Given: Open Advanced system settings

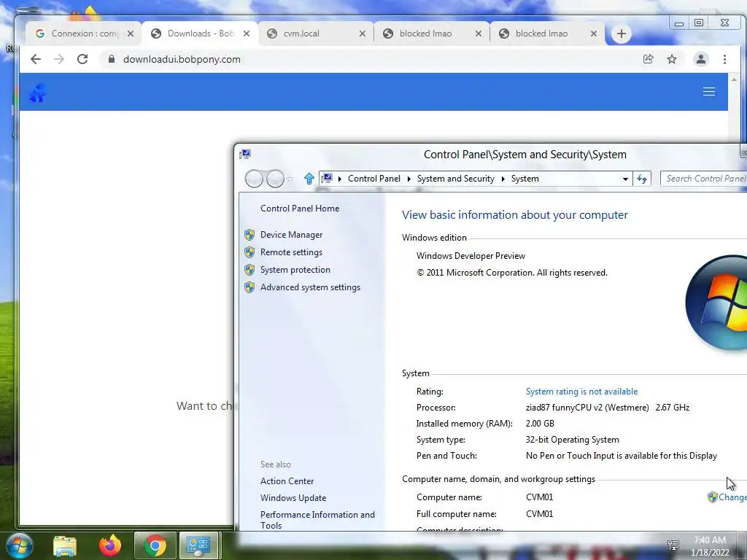Looking at the screenshot, I should (x=310, y=287).
